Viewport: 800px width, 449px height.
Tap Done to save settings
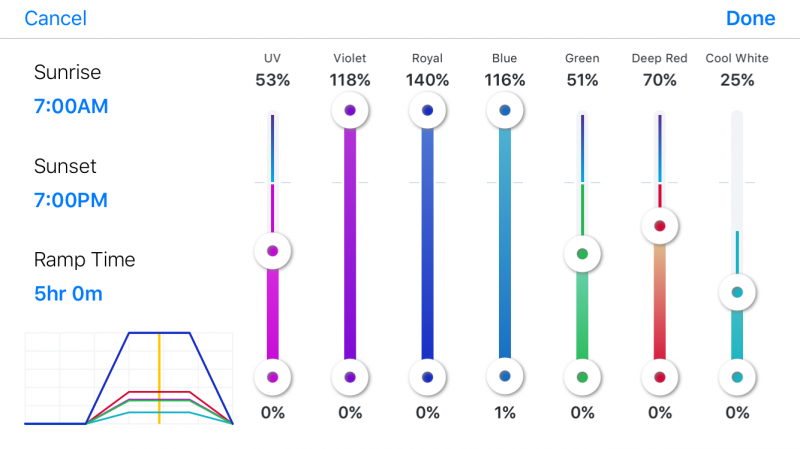pos(750,19)
